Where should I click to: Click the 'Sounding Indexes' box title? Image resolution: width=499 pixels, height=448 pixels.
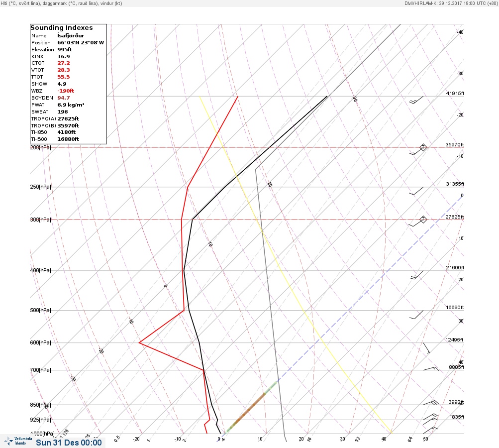point(61,28)
